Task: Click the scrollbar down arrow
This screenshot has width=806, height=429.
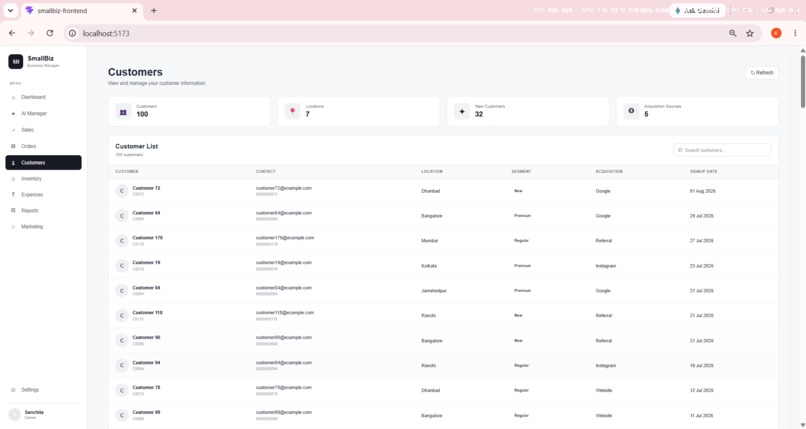Action: click(x=802, y=424)
